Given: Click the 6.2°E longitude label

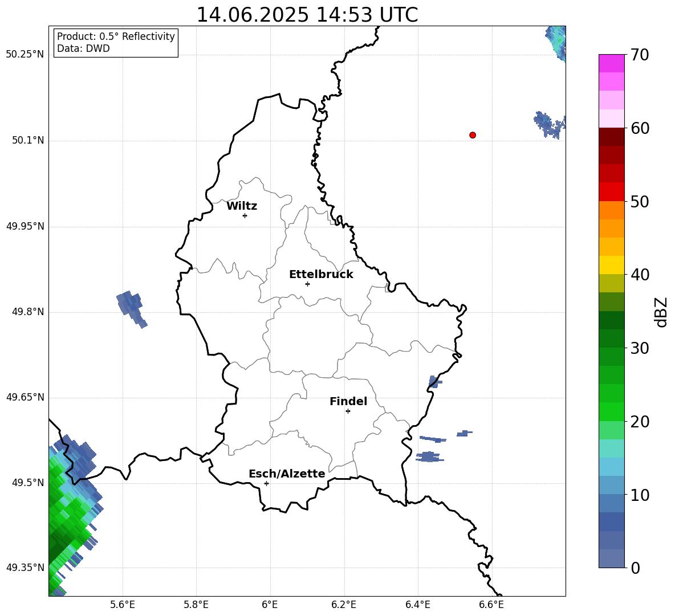Looking at the screenshot, I should [344, 605].
